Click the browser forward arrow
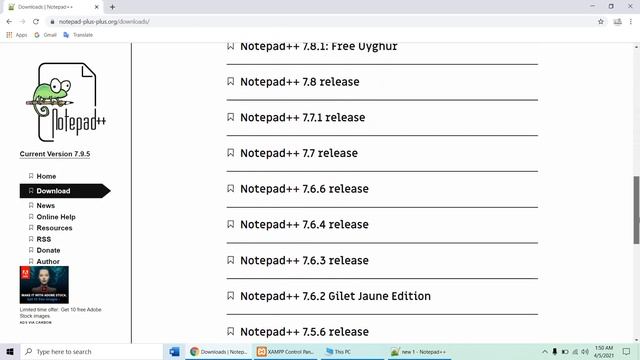 (x=22, y=22)
